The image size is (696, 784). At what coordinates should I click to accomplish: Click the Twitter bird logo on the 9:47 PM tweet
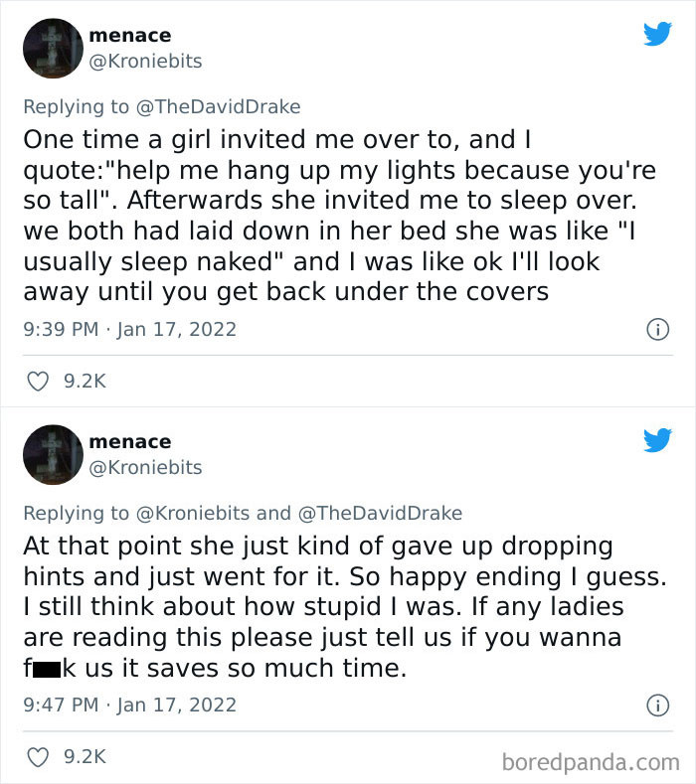[x=656, y=440]
